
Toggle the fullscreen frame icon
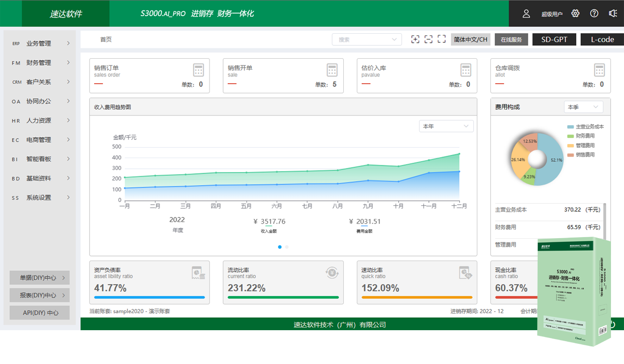[x=442, y=40]
